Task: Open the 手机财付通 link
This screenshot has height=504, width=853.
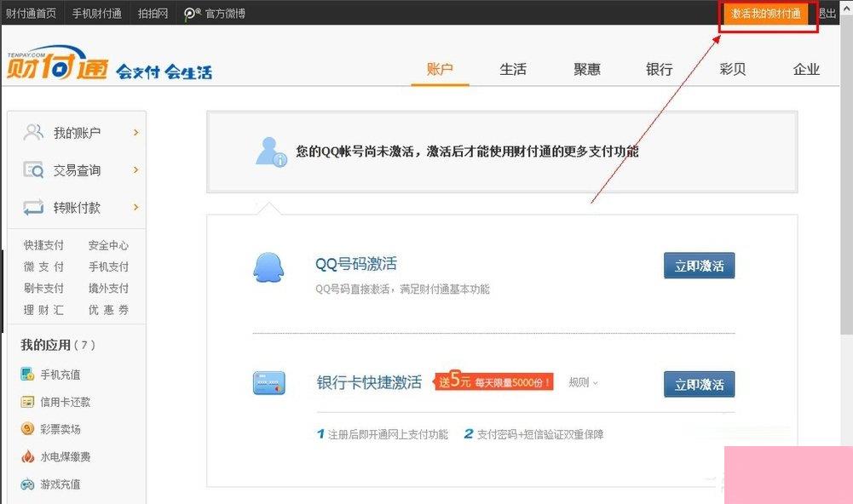Action: pyautogui.click(x=97, y=13)
